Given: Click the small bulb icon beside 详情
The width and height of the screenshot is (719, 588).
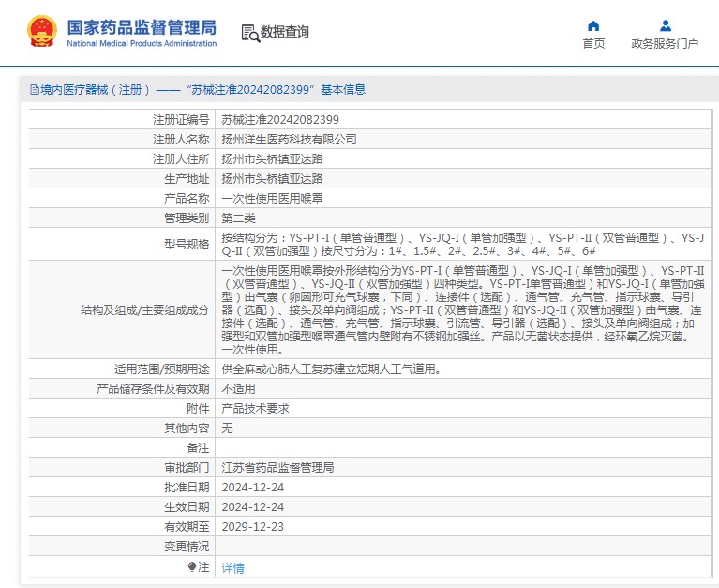Looking at the screenshot, I should 192,567.
